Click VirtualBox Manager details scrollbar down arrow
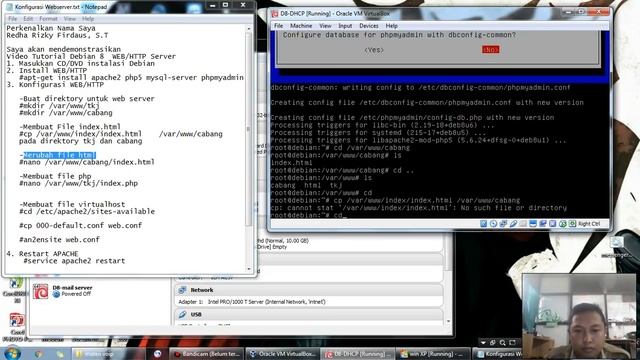 click(x=449, y=322)
